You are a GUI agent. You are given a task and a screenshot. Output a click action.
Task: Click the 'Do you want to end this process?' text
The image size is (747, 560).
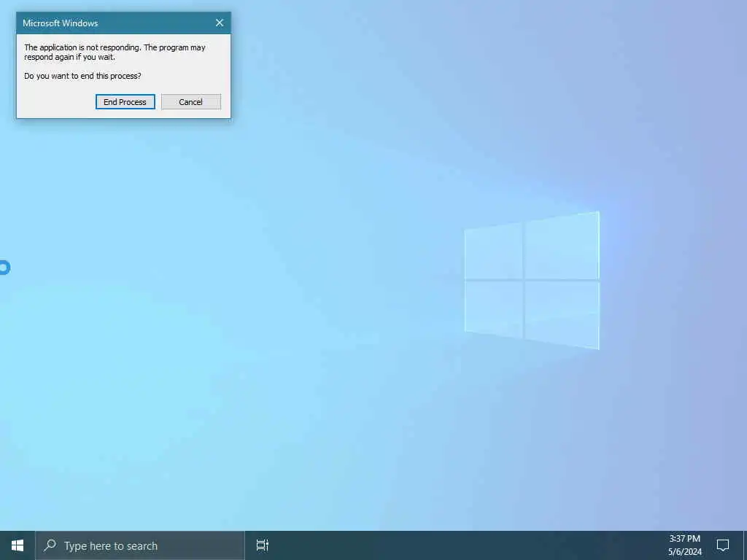coord(82,76)
